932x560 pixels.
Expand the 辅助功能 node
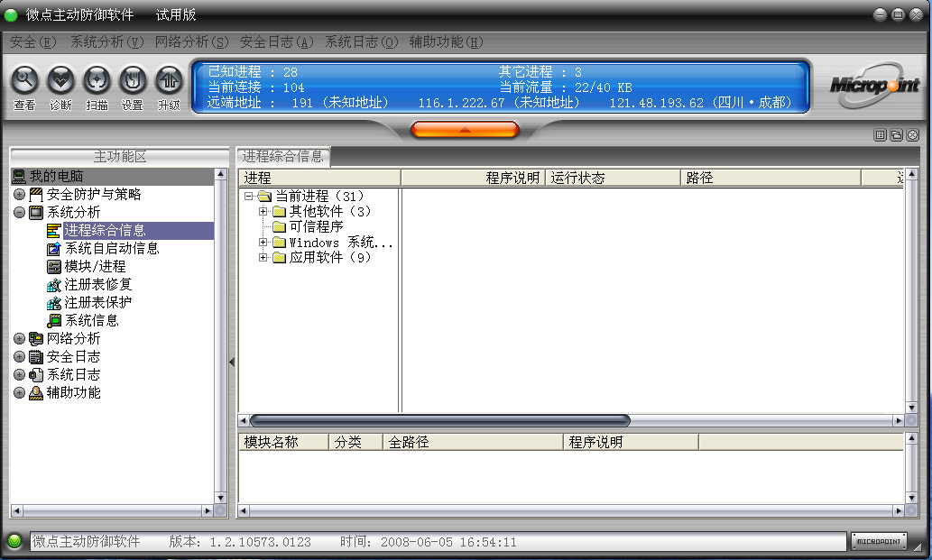tap(19, 392)
